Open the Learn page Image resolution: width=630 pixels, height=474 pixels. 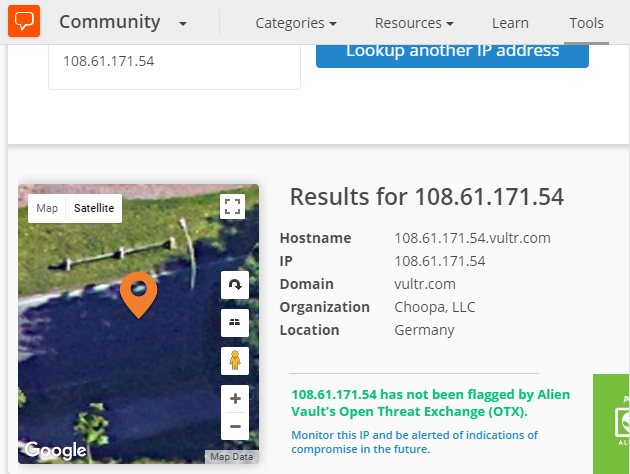(510, 23)
